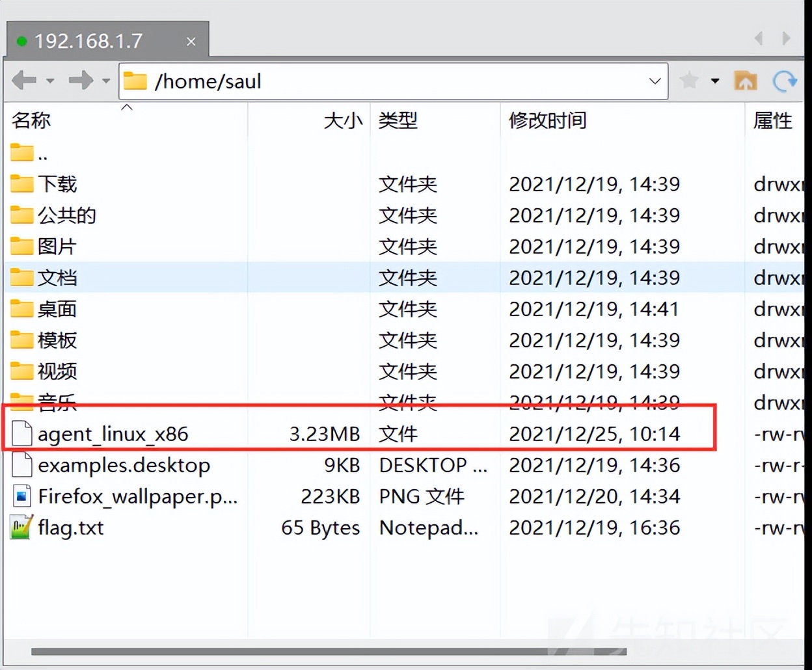Select the 音乐 folder icon
The height and width of the screenshot is (670, 812).
(x=21, y=403)
